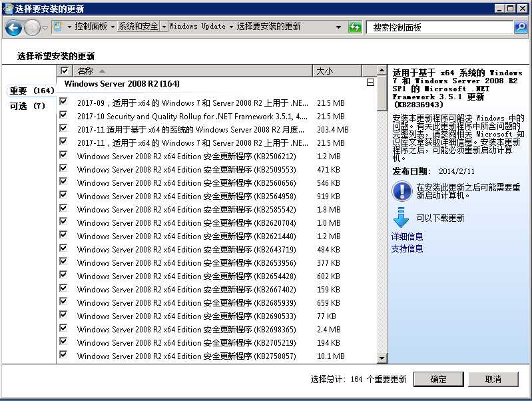
Task: Sort by the 名称 column header
Action: coord(192,71)
